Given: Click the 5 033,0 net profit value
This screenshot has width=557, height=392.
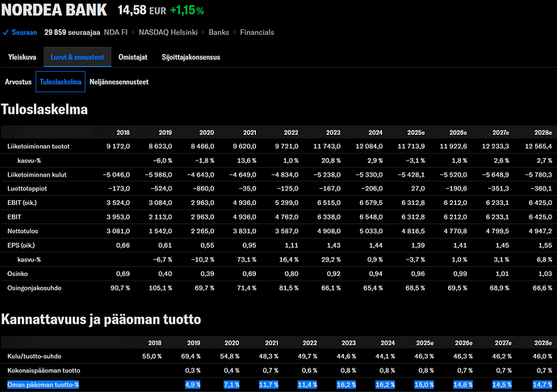Looking at the screenshot, I should point(371,231).
